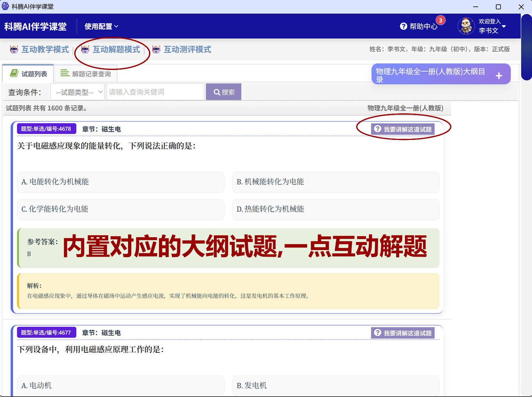532x397 pixels.
Task: Click the robot icon next to 互动解题模式
Action: coord(84,49)
